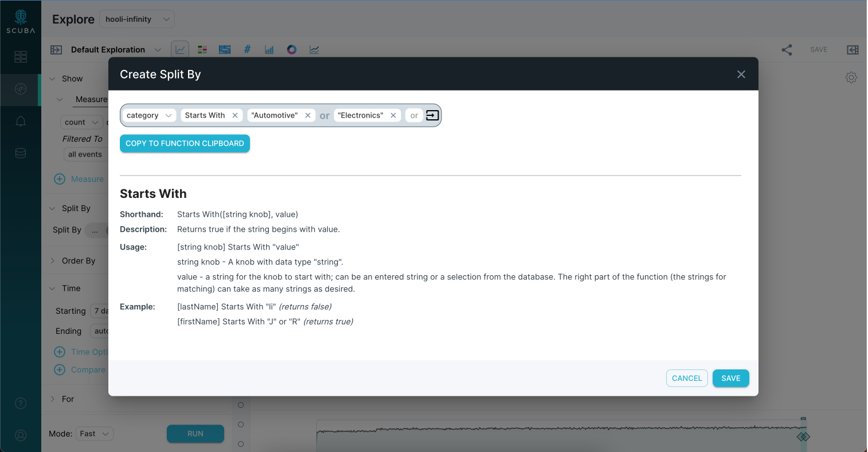
Task: Open the Default Exploration dropdown arrow
Action: [158, 50]
